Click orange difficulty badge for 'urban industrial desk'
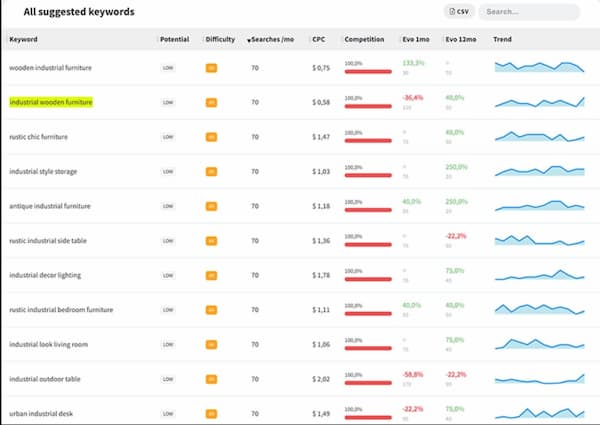 click(211, 413)
